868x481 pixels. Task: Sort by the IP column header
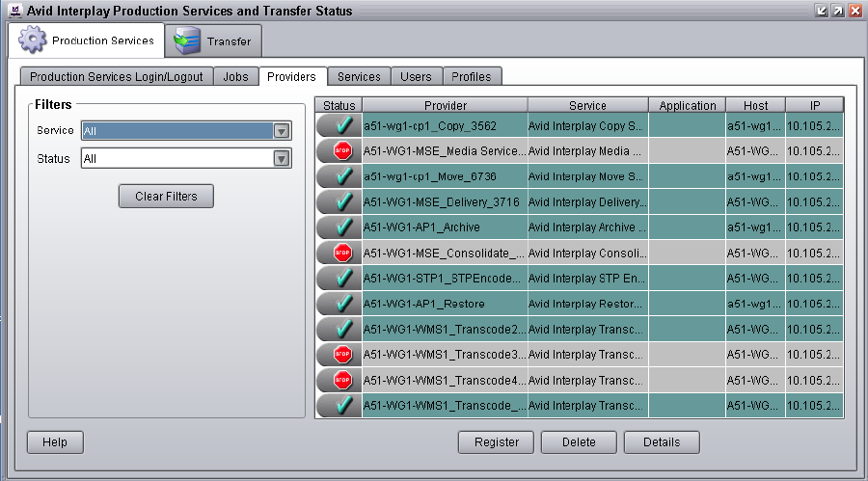815,105
